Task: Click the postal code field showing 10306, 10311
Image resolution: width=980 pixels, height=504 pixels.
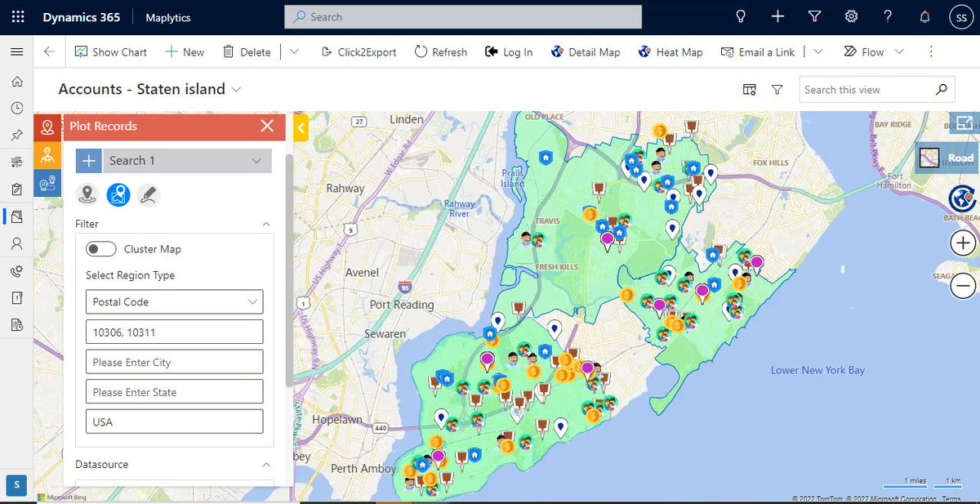Action: tap(174, 332)
